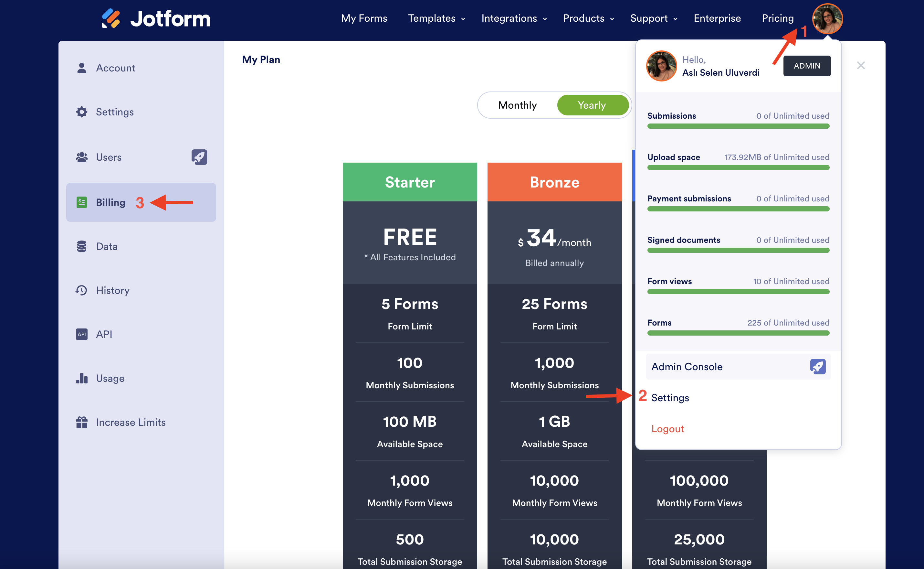Click the History clock icon
This screenshot has width=924, height=569.
(82, 290)
